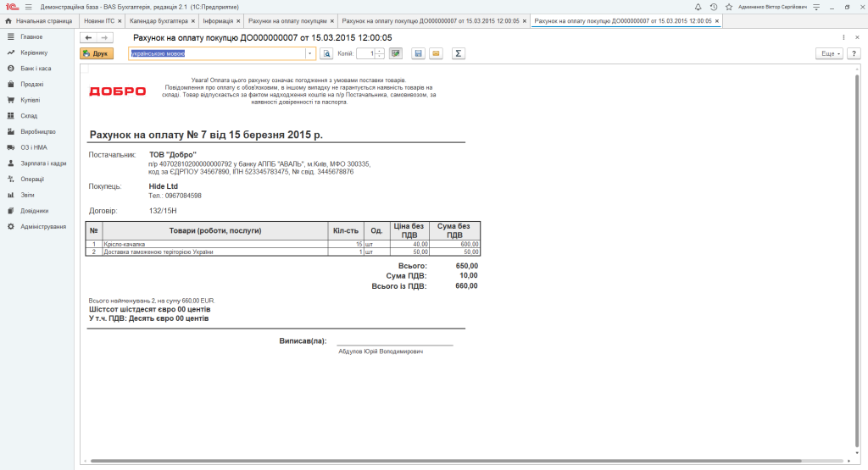Open the Продажі section
Screen dimensions: 868x470
click(31, 84)
